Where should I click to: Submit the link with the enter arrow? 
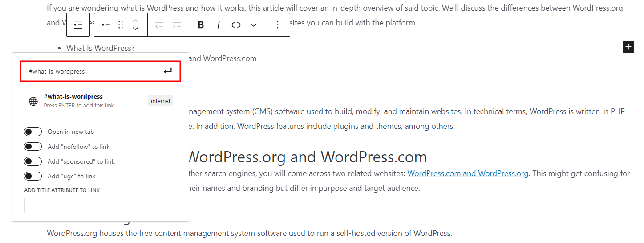pos(167,71)
